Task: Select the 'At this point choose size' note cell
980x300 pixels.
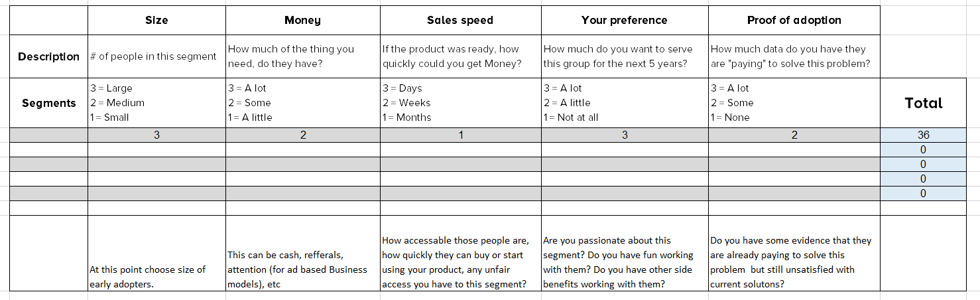Action: (x=156, y=253)
